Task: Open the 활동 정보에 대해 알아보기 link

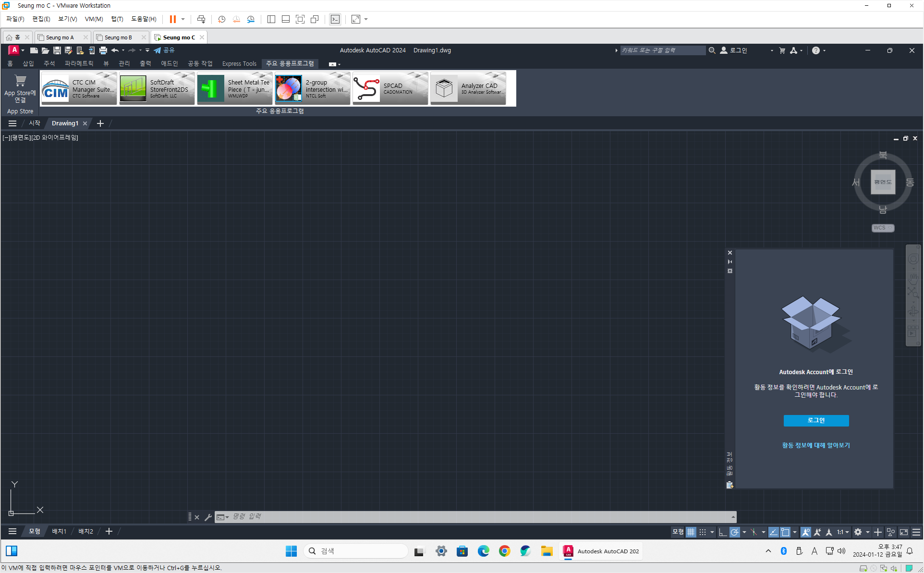Action: coord(816,445)
